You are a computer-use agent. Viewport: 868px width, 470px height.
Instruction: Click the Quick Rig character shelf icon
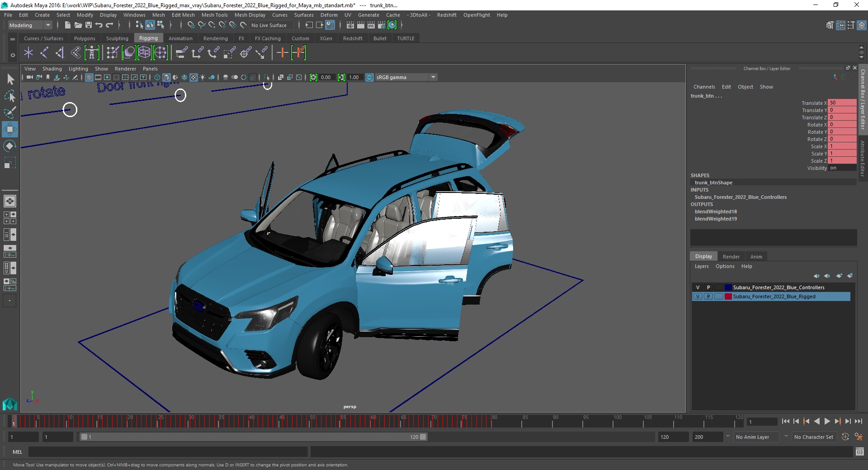point(92,53)
